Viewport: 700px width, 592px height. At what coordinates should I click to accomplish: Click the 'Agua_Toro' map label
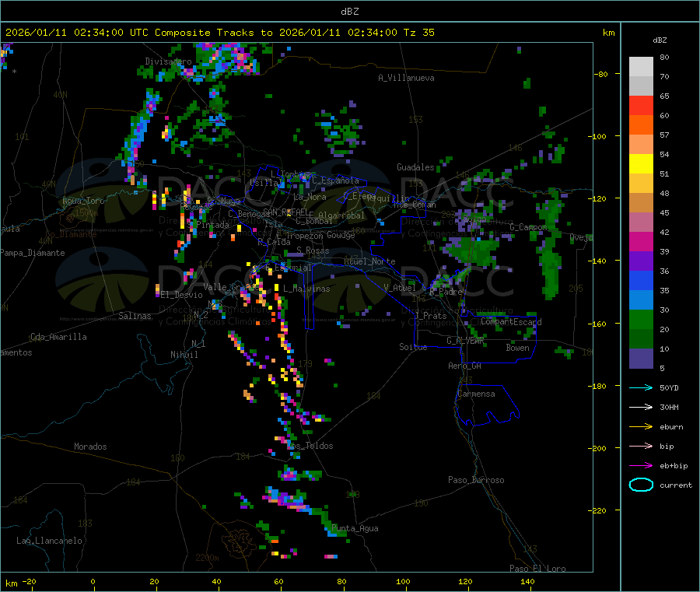[x=83, y=201]
